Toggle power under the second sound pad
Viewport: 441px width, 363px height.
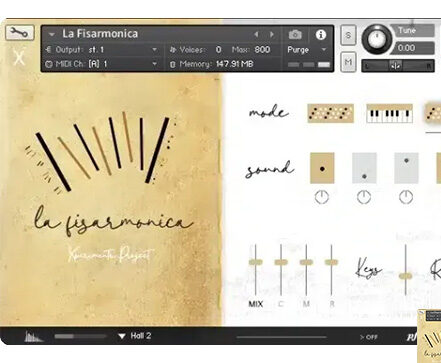364,197
